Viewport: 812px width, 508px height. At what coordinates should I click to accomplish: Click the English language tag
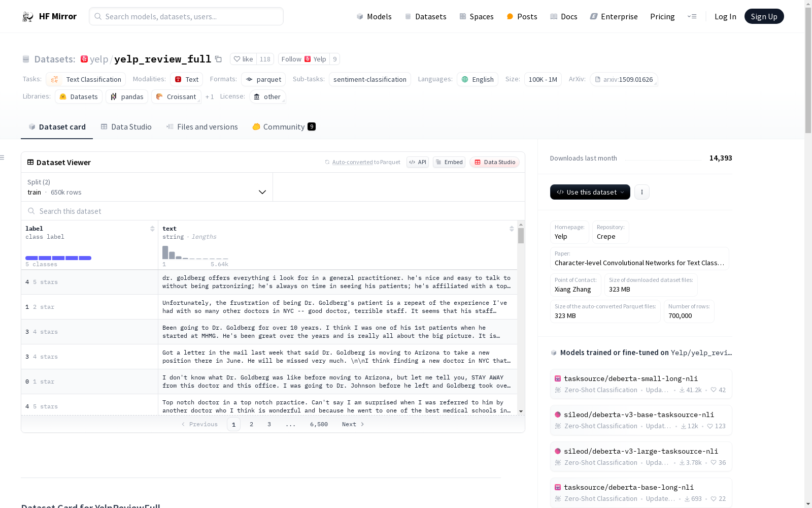(x=478, y=79)
